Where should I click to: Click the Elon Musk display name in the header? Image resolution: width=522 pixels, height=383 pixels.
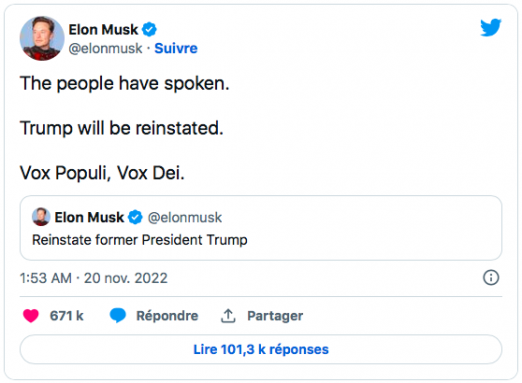pyautogui.click(x=103, y=29)
